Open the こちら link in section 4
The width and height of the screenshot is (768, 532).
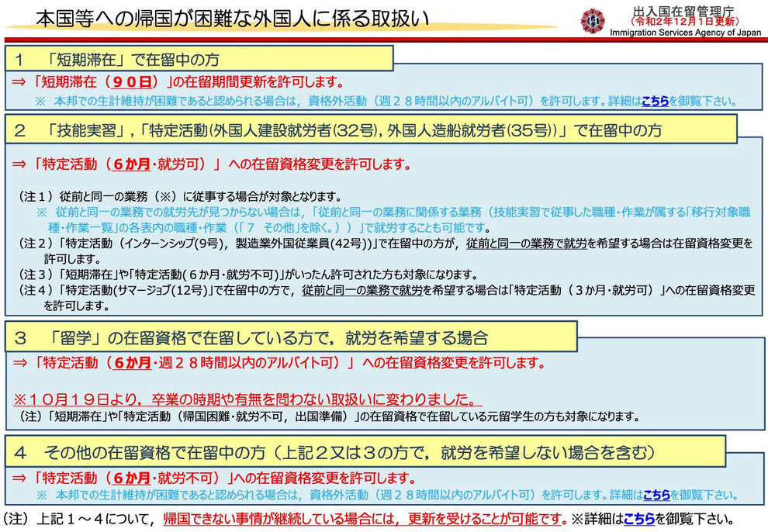(x=655, y=495)
